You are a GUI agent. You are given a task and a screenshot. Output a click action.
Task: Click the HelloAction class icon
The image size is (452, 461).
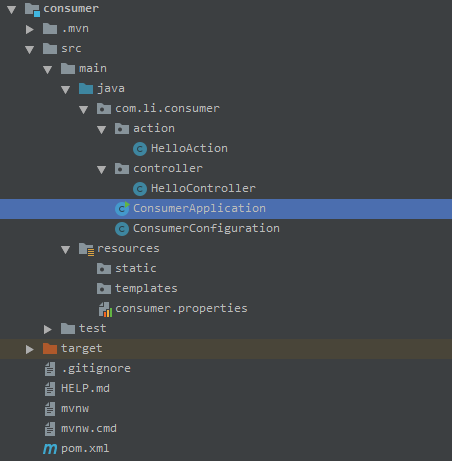pos(140,149)
